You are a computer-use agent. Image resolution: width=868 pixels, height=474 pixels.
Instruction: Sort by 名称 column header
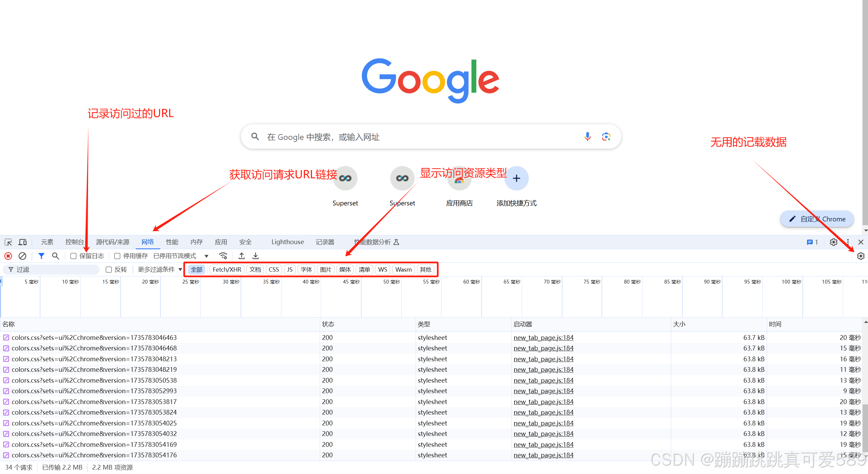click(x=160, y=324)
